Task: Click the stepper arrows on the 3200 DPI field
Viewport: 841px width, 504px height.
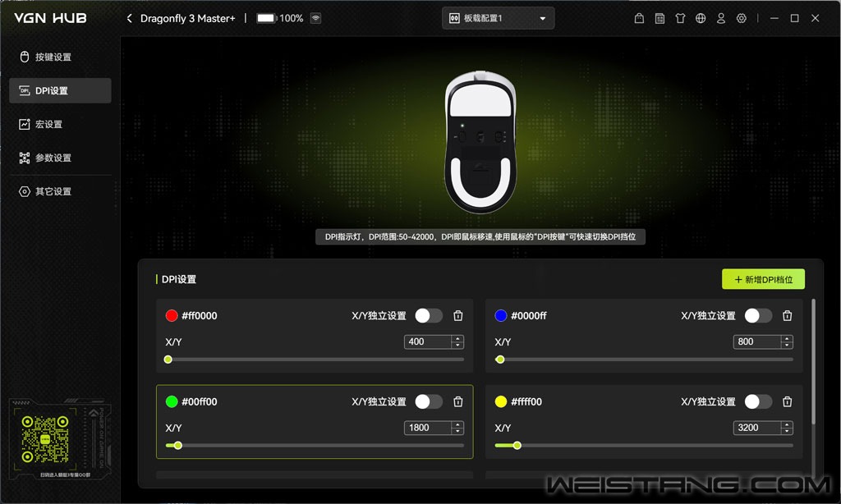Action: [787, 428]
